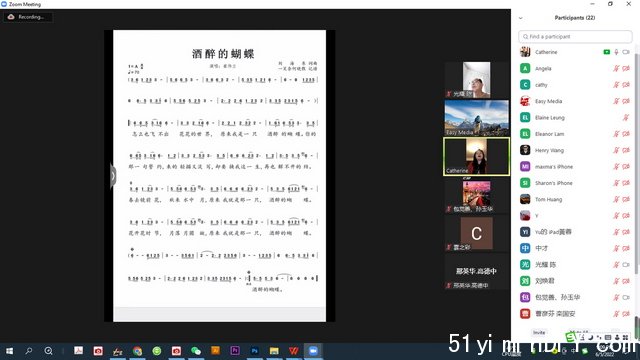Toggle Catherine's microphone in participants list

pyautogui.click(x=616, y=52)
